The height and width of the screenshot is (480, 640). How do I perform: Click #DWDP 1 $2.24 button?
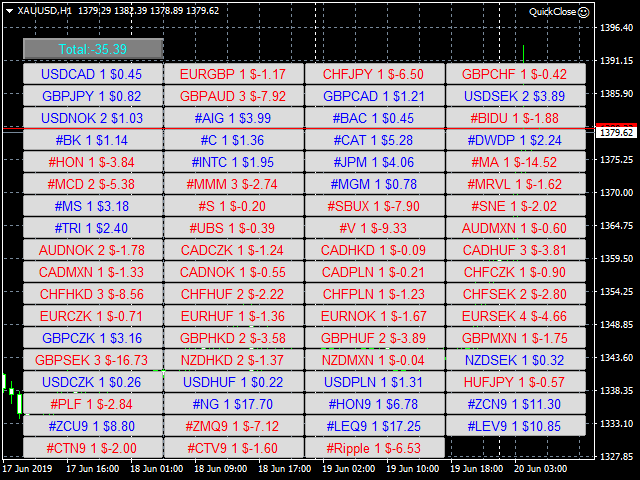pos(516,140)
